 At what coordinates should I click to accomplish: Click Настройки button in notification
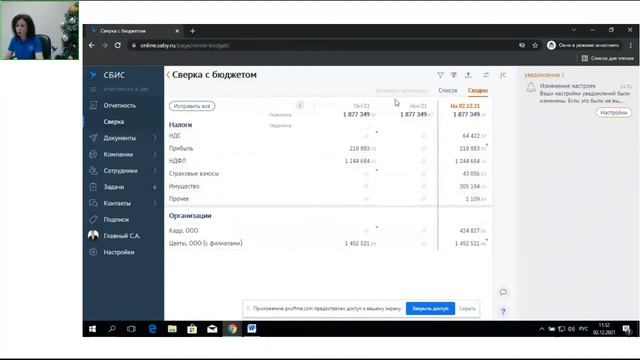point(613,113)
